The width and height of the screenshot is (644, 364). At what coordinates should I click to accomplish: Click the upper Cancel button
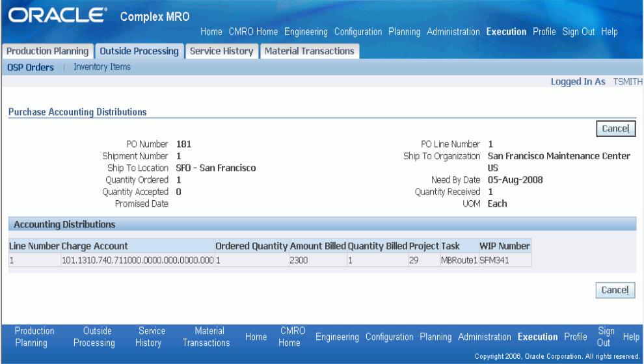click(x=615, y=129)
